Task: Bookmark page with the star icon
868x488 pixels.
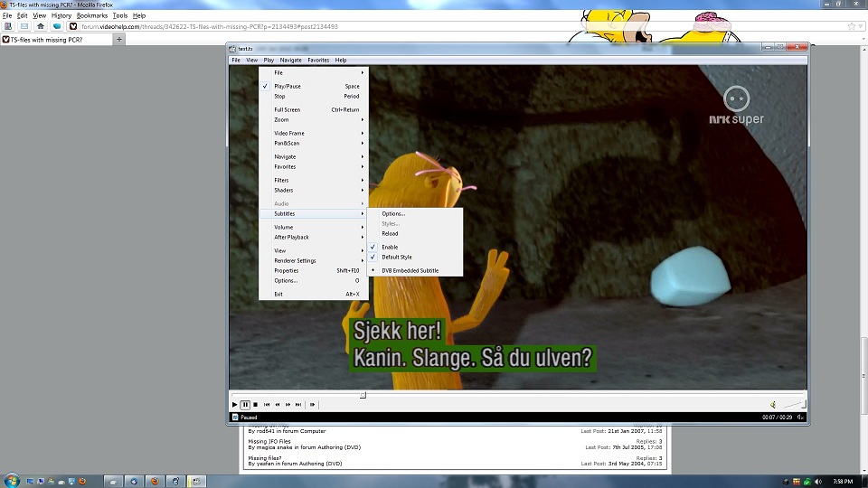Action: (852, 26)
